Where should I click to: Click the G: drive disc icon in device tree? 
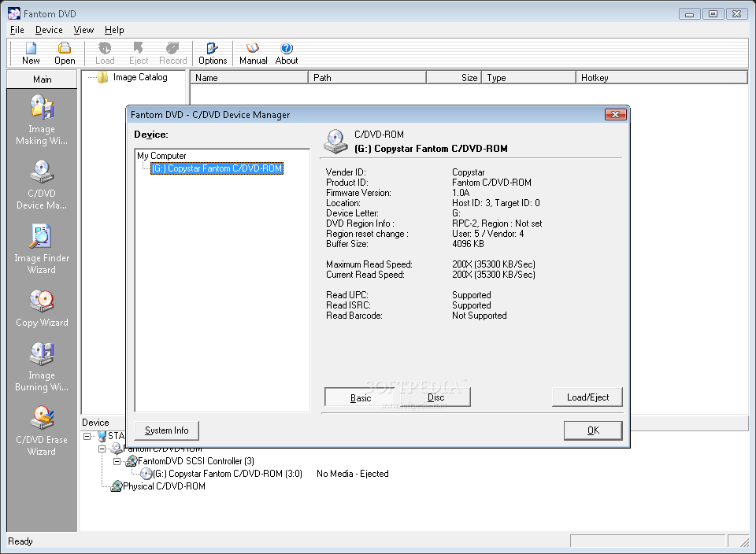146,474
